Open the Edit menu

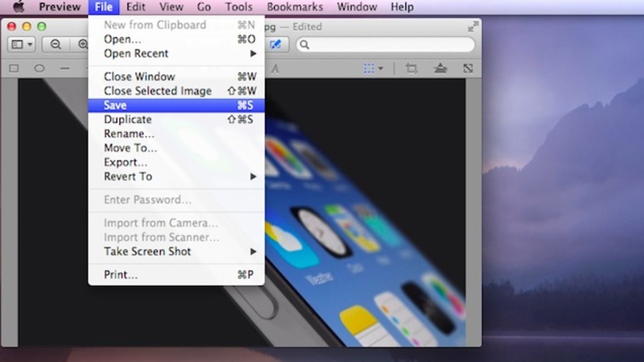coord(135,6)
